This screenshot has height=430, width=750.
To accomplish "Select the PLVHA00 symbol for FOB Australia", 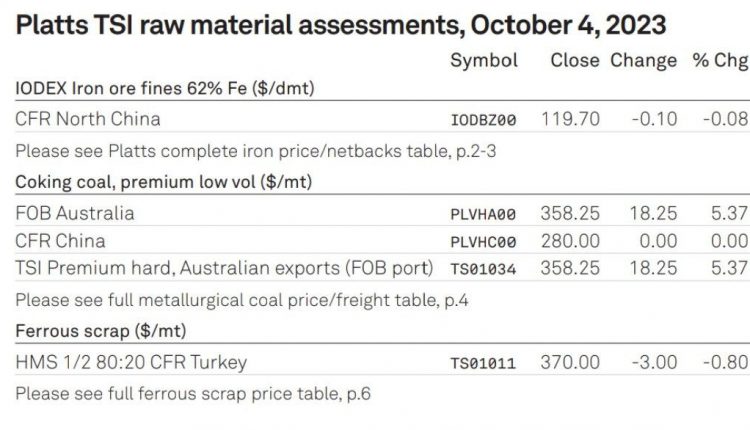I will (483, 214).
